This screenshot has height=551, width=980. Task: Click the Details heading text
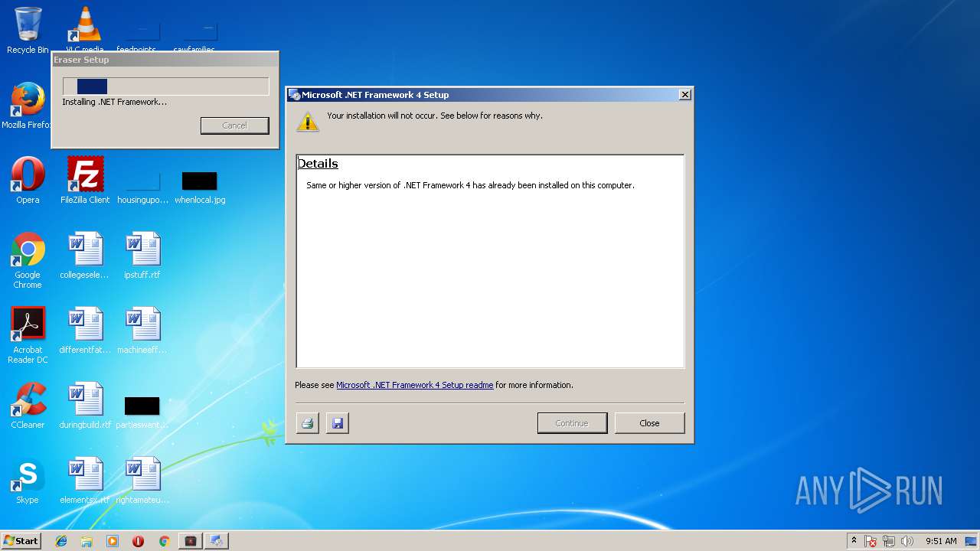[318, 164]
